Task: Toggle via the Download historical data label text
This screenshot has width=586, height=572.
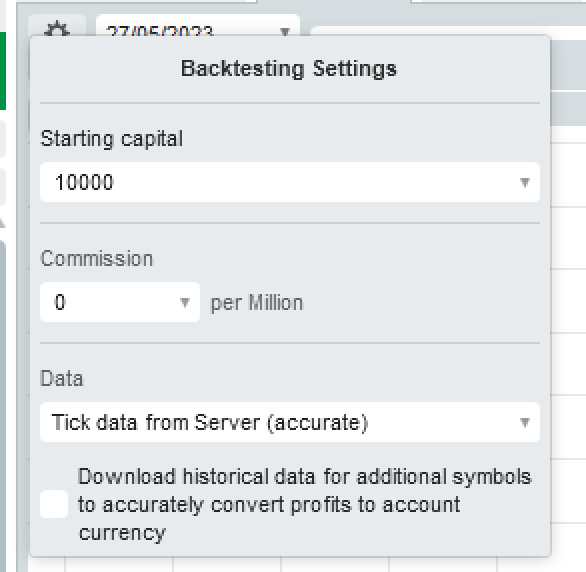Action: [x=305, y=504]
